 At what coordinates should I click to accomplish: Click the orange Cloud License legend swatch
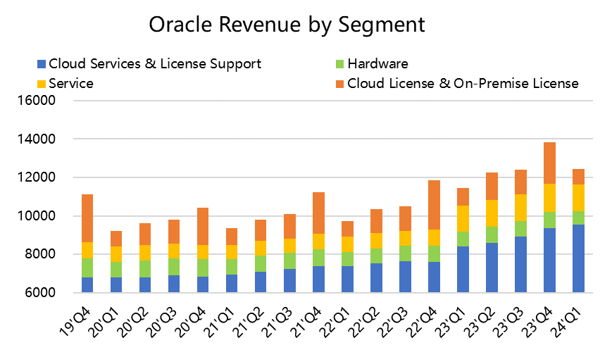pos(340,84)
